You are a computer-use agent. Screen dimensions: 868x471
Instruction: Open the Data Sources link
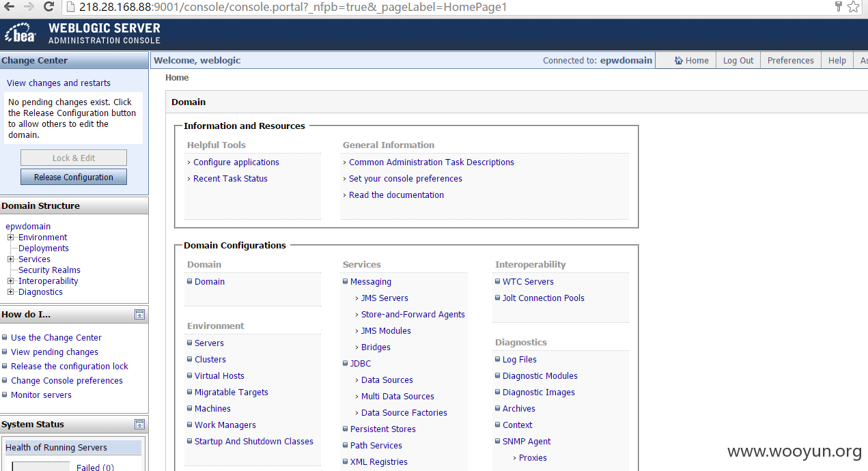387,380
